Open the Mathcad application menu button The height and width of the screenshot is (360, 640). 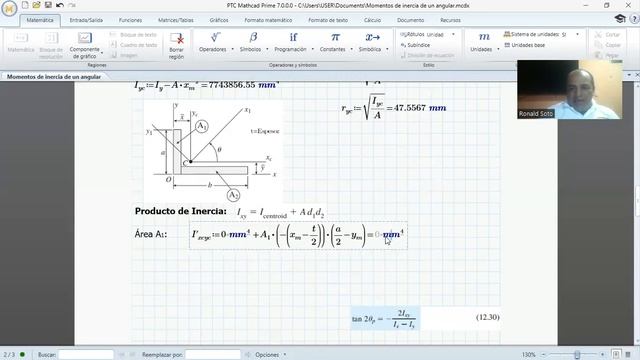(9, 8)
